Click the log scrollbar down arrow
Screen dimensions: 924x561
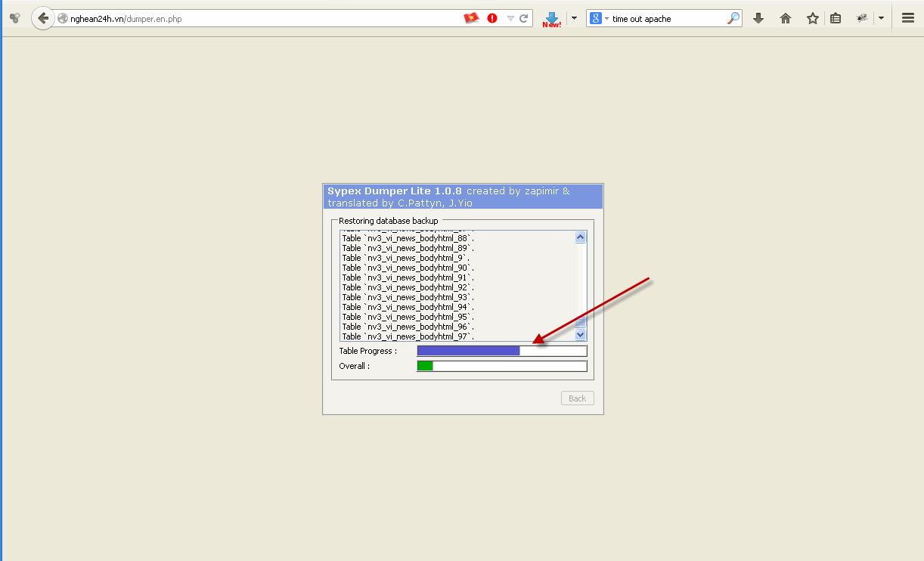click(x=581, y=334)
